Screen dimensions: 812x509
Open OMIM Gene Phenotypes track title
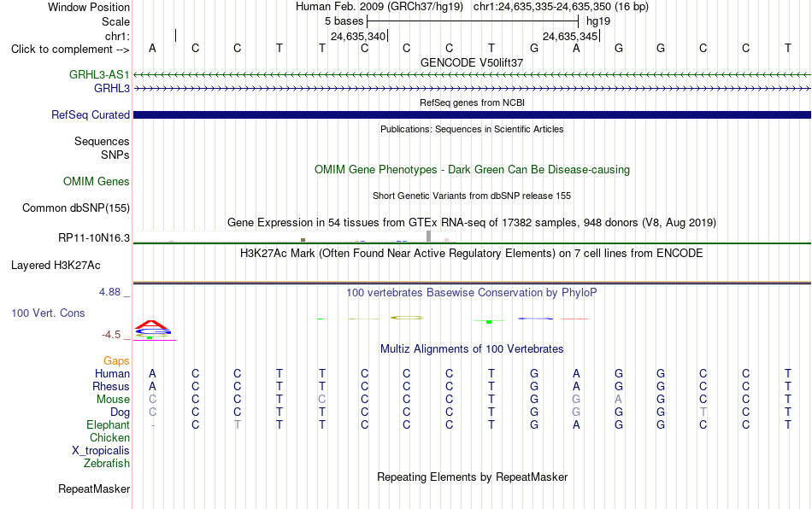[472, 170]
